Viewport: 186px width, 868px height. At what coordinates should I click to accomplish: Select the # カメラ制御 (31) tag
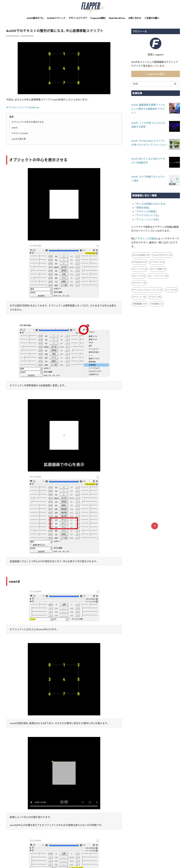(x=158, y=269)
